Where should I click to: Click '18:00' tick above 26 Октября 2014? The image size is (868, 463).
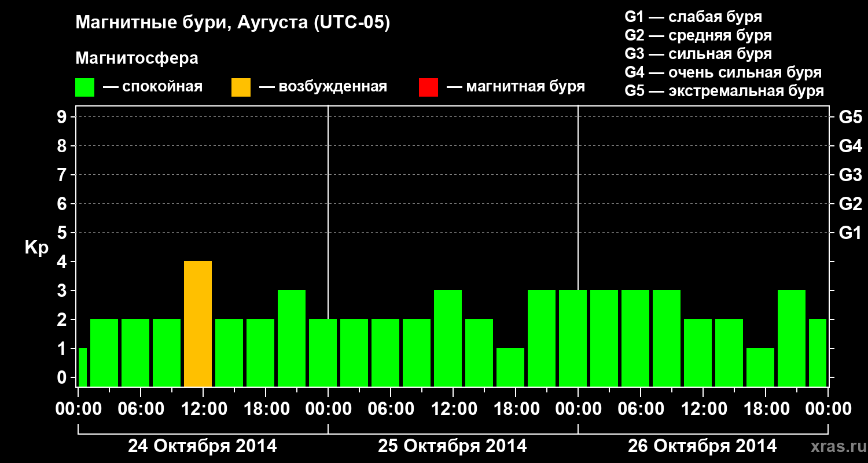point(766,409)
